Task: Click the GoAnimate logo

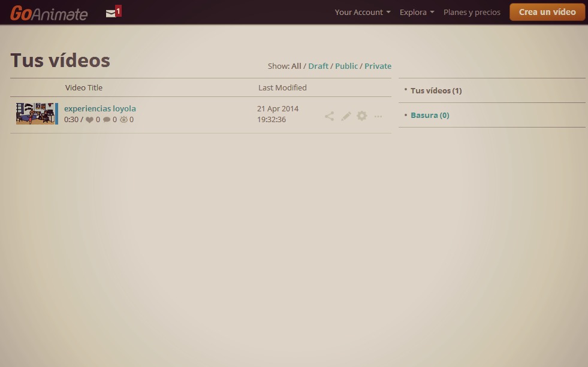Action: 49,13
